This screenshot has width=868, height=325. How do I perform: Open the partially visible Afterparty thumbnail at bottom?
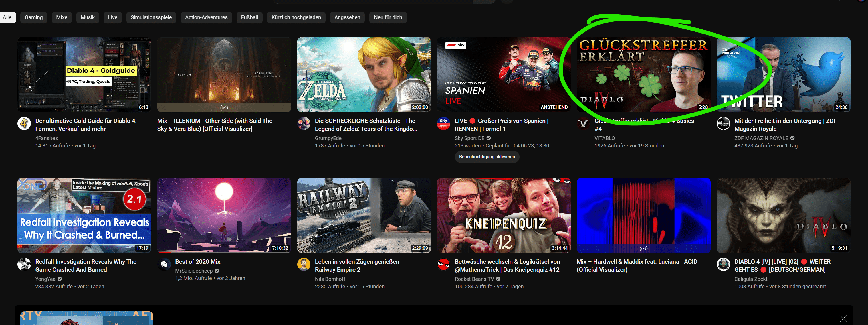[x=87, y=318]
